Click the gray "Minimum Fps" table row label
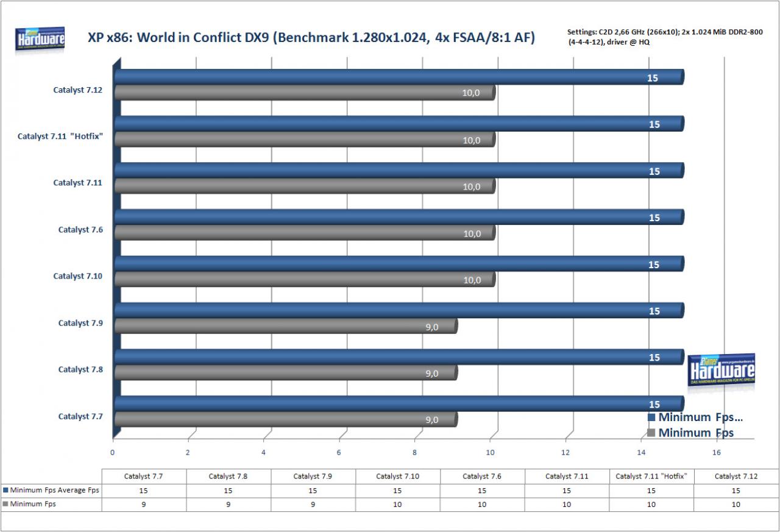Viewport: 780px width, 532px height. tap(34, 504)
